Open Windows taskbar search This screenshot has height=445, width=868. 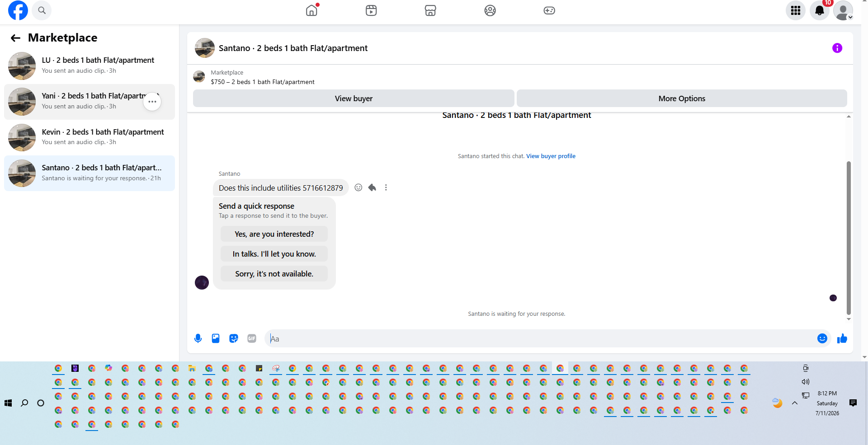[x=24, y=403]
